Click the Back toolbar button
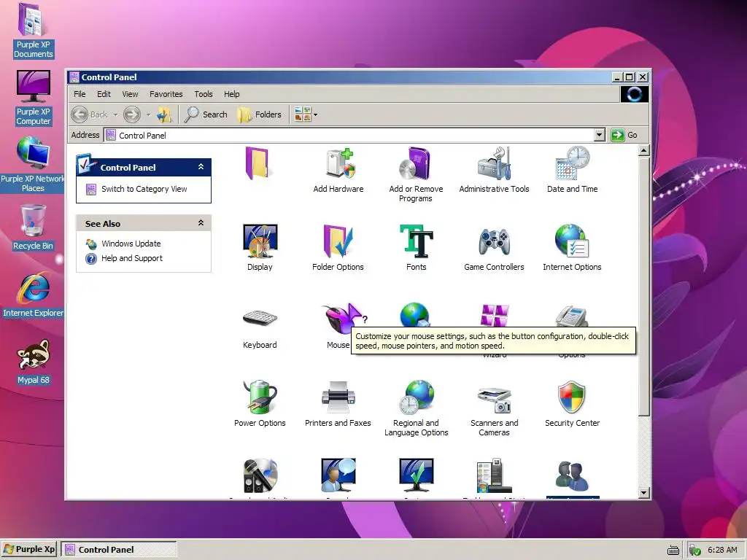 (90, 114)
